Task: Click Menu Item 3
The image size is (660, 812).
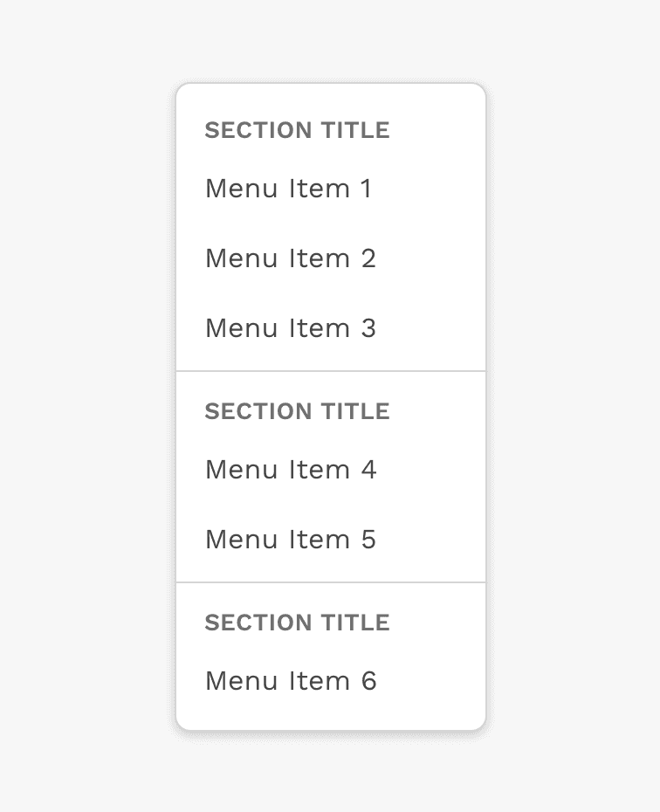Action: click(x=290, y=328)
